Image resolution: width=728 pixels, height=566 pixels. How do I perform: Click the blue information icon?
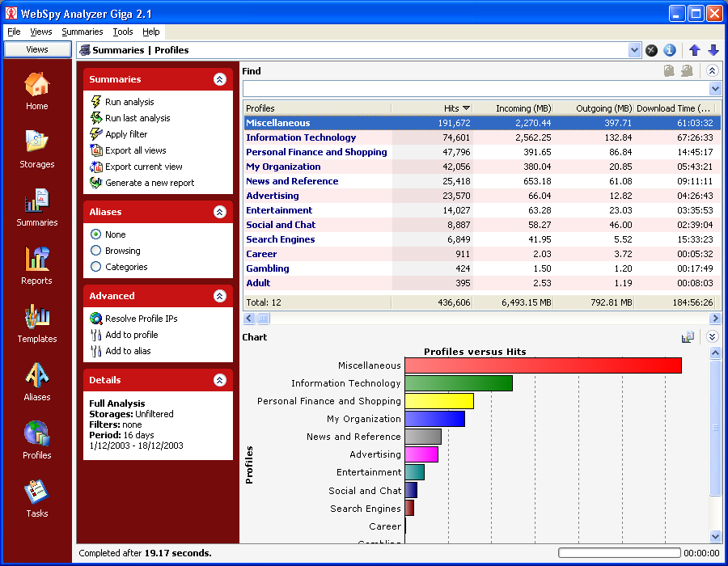[669, 50]
